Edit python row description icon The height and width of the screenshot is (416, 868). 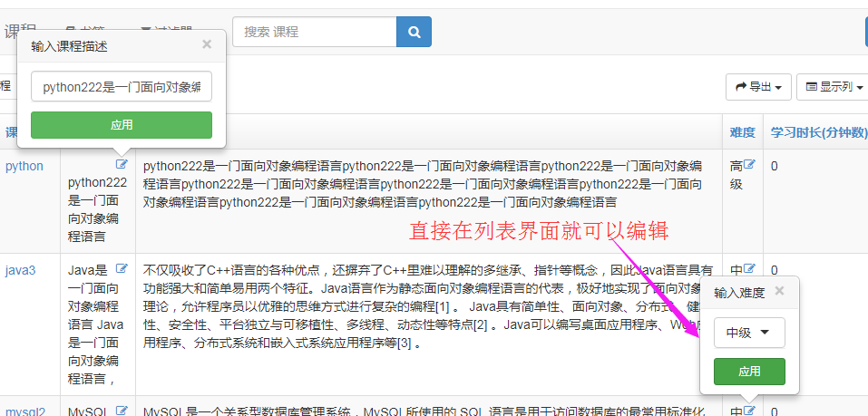pyautogui.click(x=122, y=164)
